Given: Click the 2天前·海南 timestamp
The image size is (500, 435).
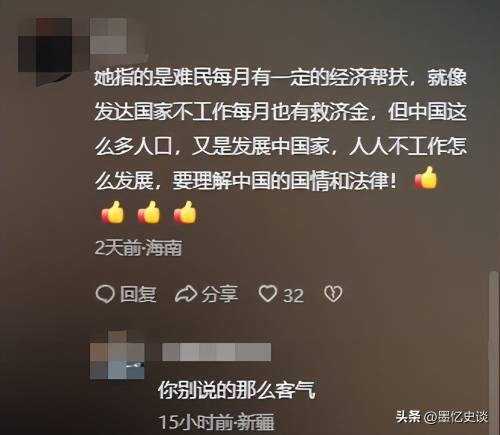Looking at the screenshot, I should point(138,248).
